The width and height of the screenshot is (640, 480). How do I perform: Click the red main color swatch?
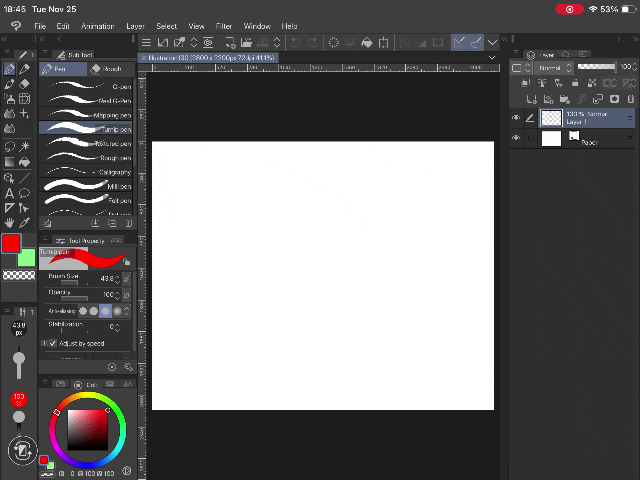(x=11, y=244)
